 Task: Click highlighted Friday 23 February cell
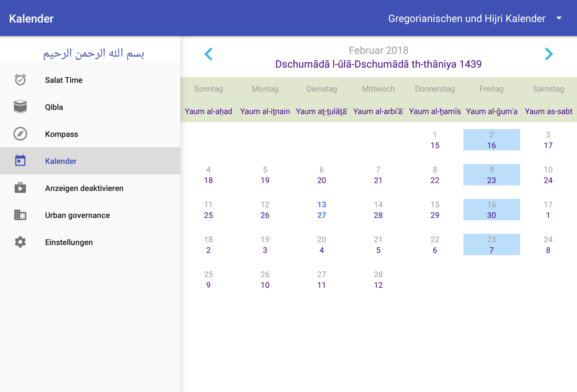491,244
